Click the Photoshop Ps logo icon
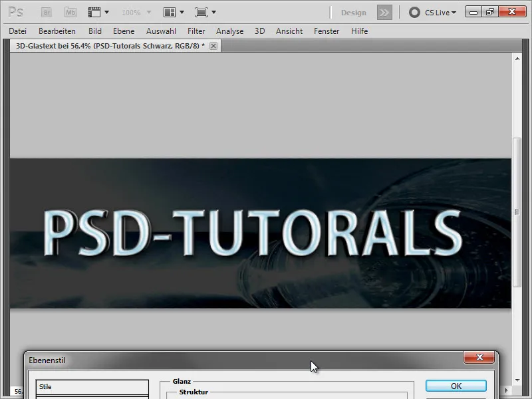 (x=15, y=12)
